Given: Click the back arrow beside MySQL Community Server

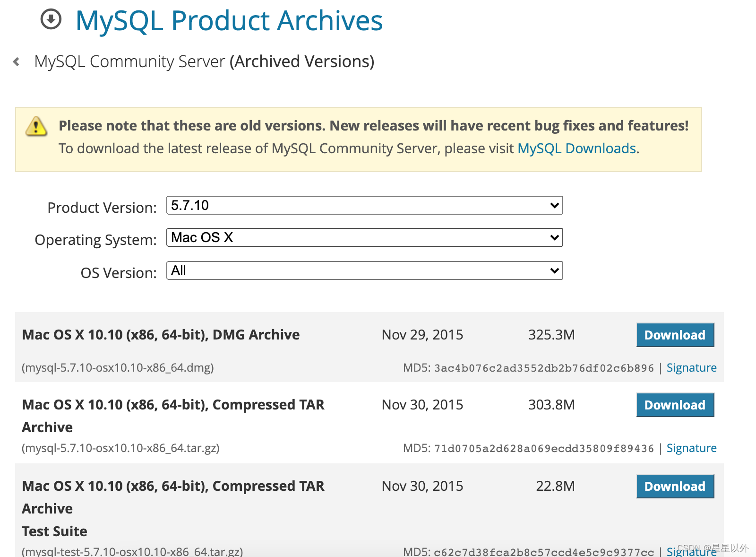Looking at the screenshot, I should [17, 61].
